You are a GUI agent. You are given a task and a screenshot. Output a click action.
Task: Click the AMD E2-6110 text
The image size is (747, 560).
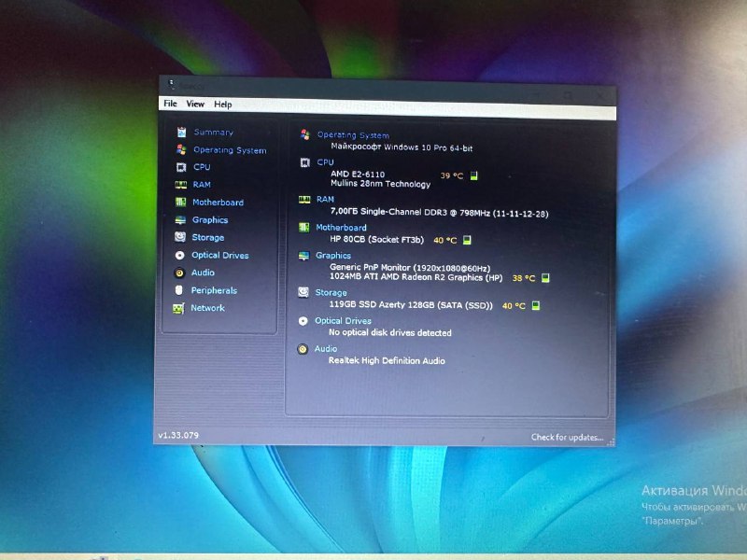pyautogui.click(x=358, y=175)
